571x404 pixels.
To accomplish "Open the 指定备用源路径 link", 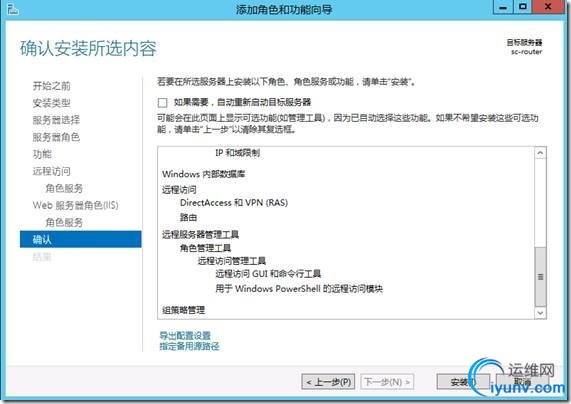I will tap(189, 346).
